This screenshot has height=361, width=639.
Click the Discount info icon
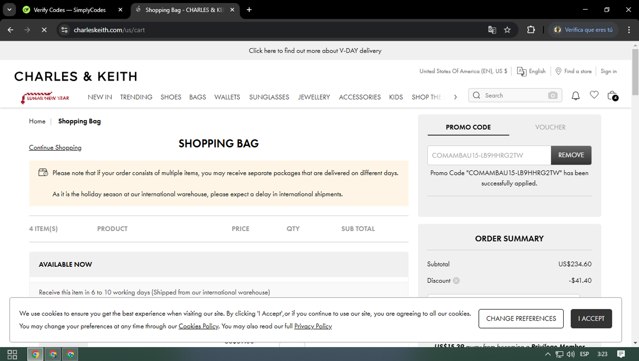(x=456, y=280)
